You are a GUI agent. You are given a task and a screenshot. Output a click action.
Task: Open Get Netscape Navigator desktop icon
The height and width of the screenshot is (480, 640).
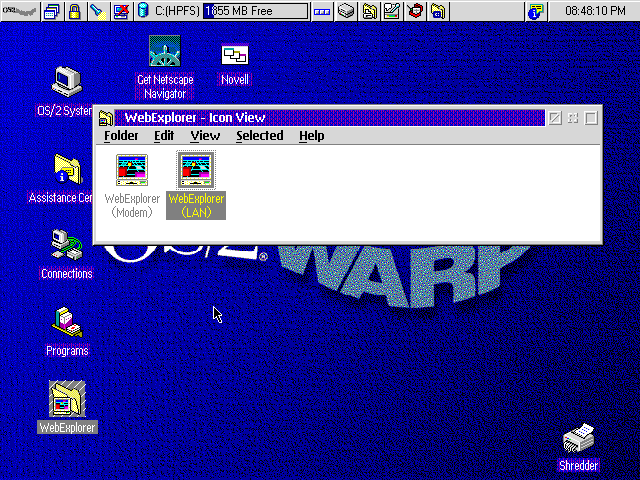point(163,55)
